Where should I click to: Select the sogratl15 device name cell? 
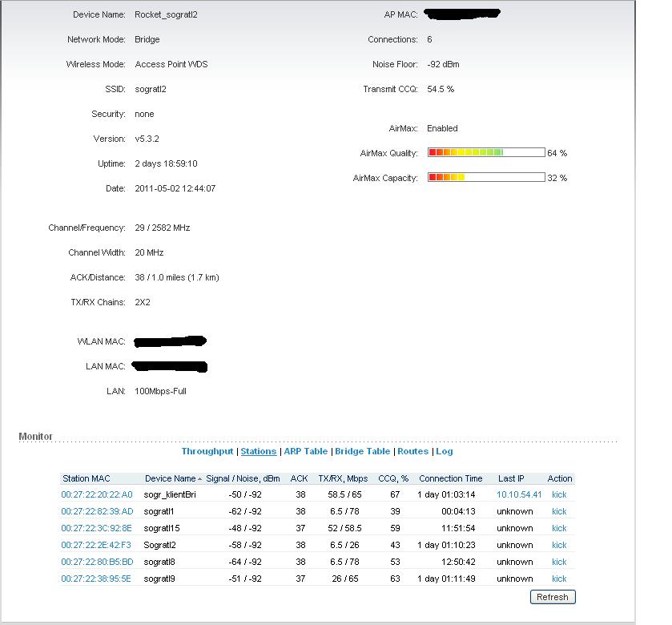tap(162, 528)
